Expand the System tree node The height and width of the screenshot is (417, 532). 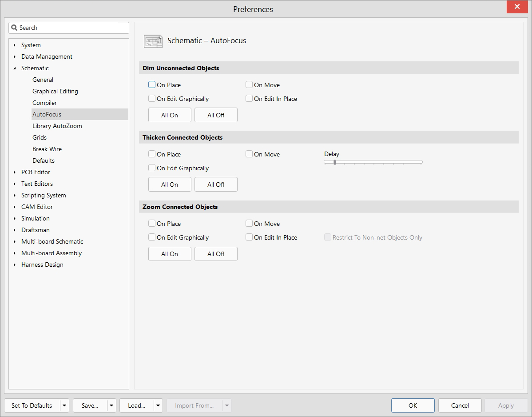[x=15, y=45]
